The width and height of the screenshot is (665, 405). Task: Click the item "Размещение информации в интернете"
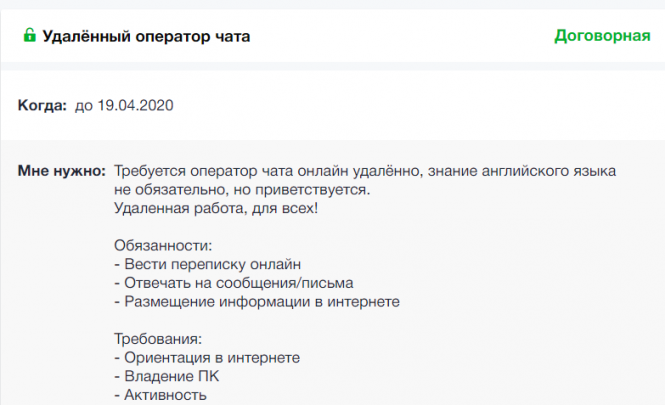point(257,301)
